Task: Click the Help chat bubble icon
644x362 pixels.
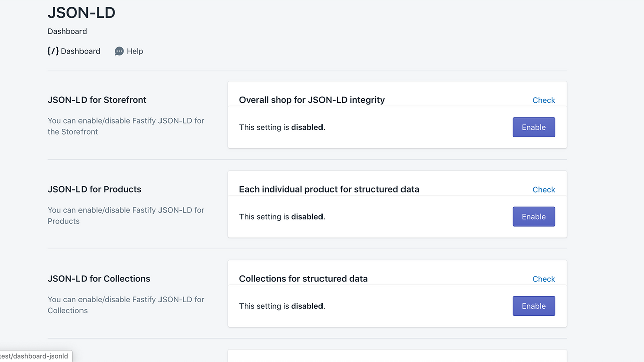Action: pyautogui.click(x=119, y=51)
